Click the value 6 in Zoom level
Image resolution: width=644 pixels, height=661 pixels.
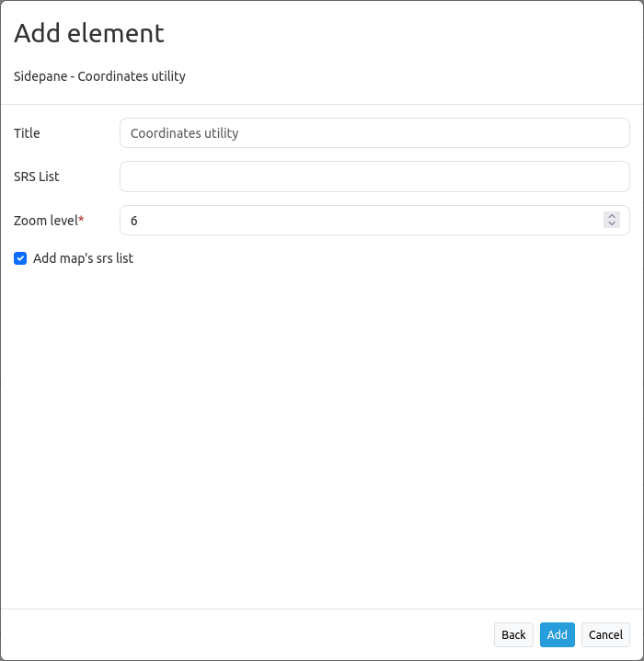(x=134, y=221)
